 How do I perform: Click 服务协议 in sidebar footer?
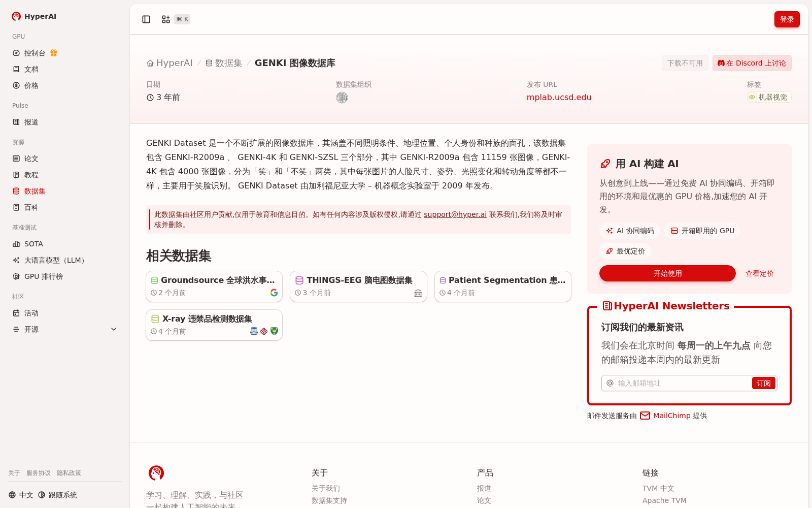pyautogui.click(x=39, y=473)
